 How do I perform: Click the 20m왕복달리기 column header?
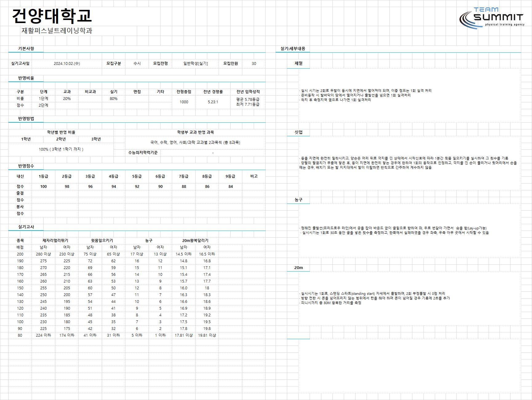(195, 241)
